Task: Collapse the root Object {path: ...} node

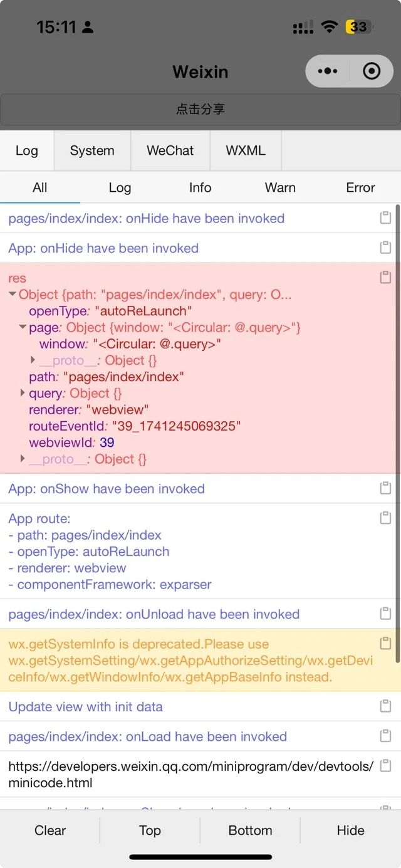Action: (13, 295)
